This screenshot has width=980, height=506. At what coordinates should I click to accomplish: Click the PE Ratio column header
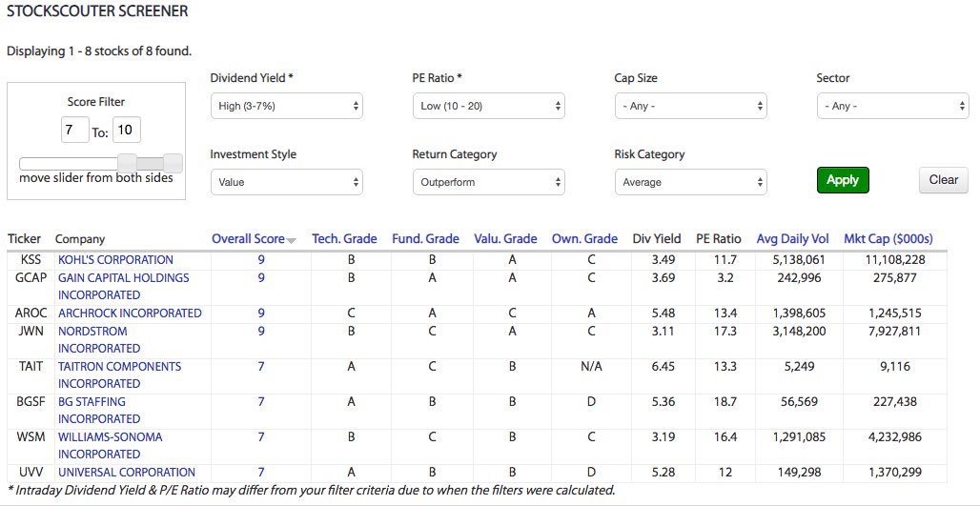[719, 238]
